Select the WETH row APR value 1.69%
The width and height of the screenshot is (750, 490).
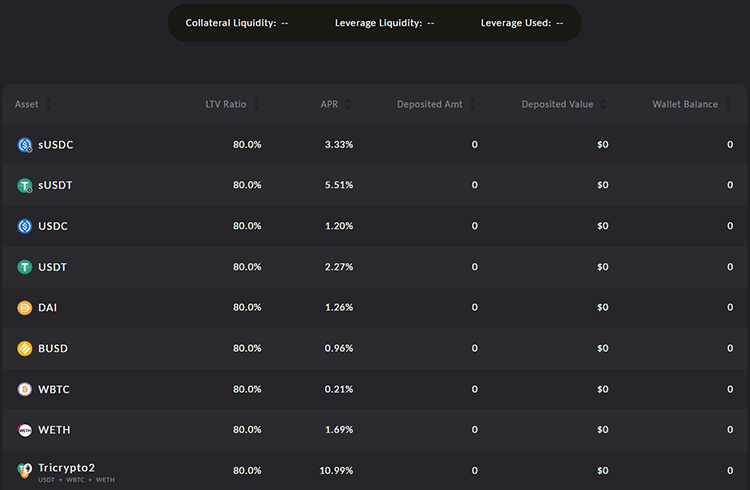click(338, 430)
